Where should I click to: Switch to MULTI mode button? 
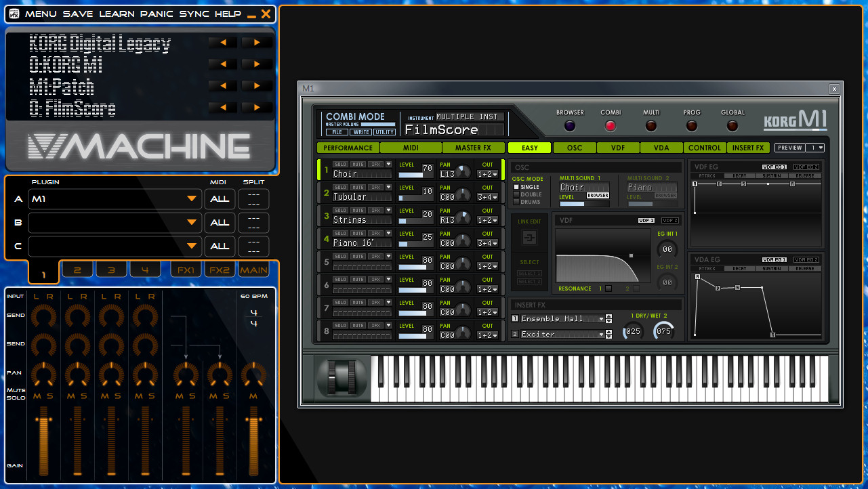point(651,125)
